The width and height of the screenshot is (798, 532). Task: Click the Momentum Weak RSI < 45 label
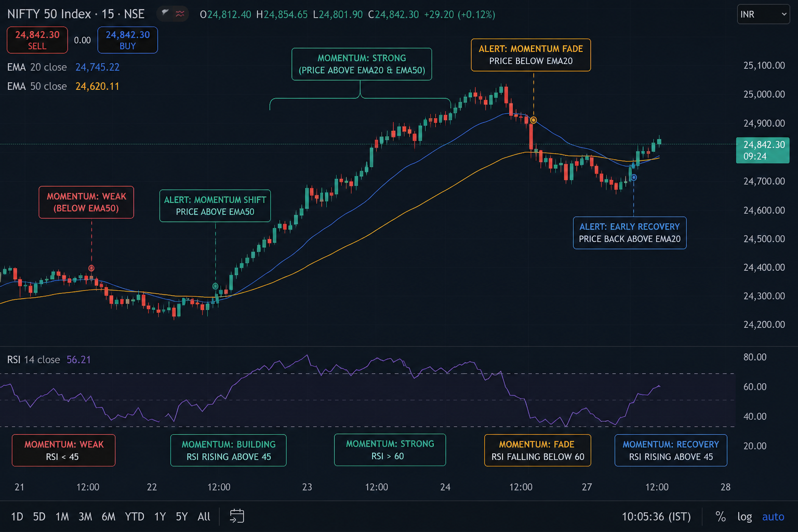click(64, 450)
